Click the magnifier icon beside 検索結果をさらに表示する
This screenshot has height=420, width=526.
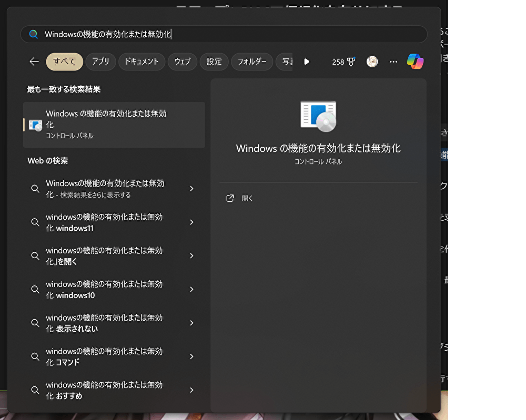click(x=35, y=189)
